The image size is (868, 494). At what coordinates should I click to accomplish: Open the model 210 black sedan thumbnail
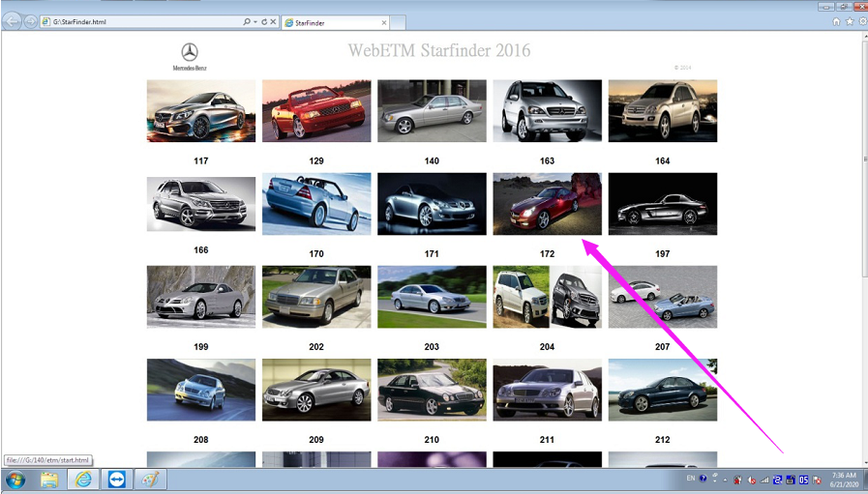click(432, 390)
